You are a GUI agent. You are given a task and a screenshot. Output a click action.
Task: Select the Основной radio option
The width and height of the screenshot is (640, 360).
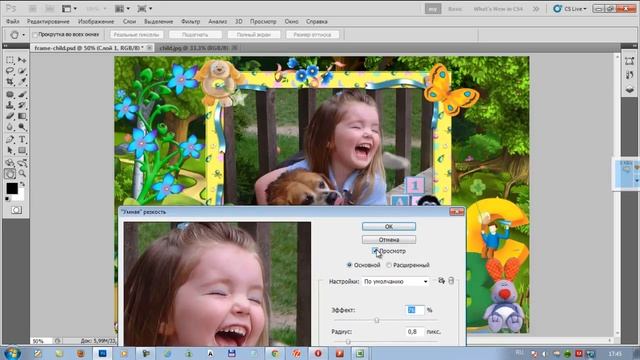point(349,265)
